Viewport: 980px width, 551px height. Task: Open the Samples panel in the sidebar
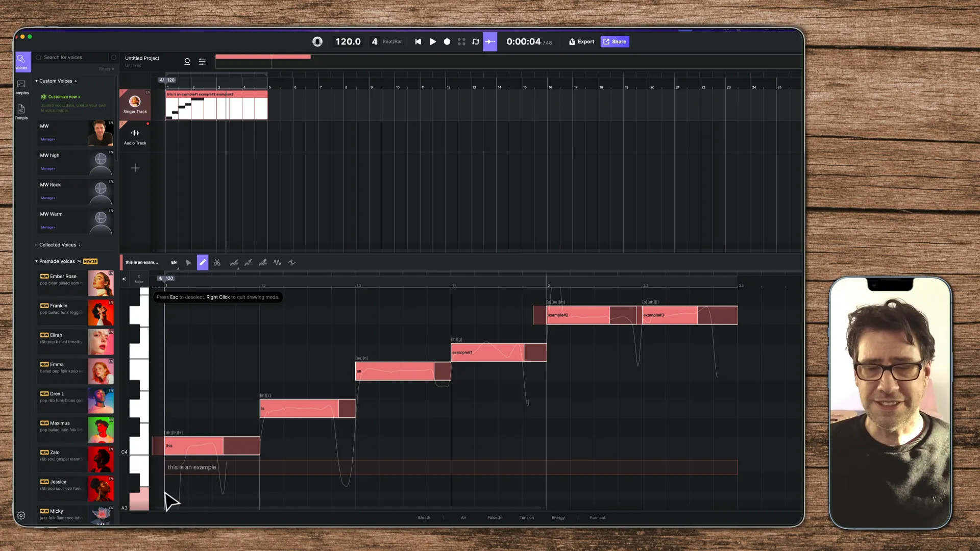(21, 87)
